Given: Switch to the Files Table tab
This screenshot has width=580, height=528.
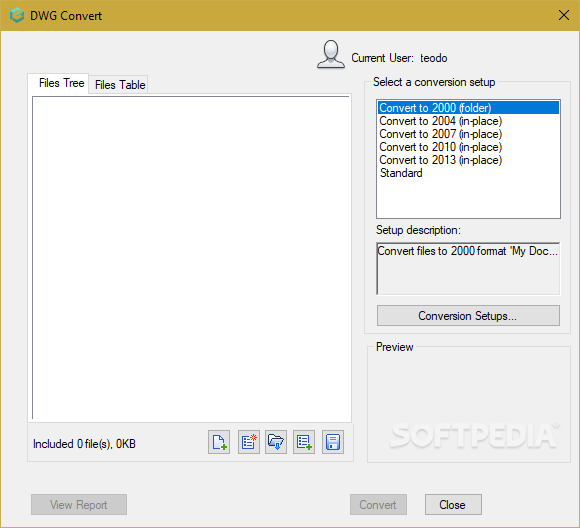Looking at the screenshot, I should (119, 85).
